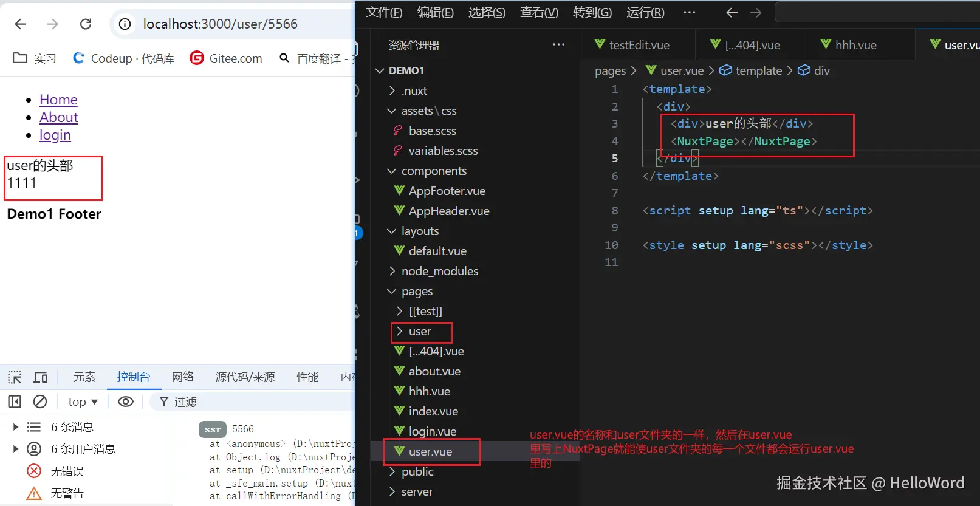Collapse the pages folder
The image size is (980, 506).
[474, 291]
